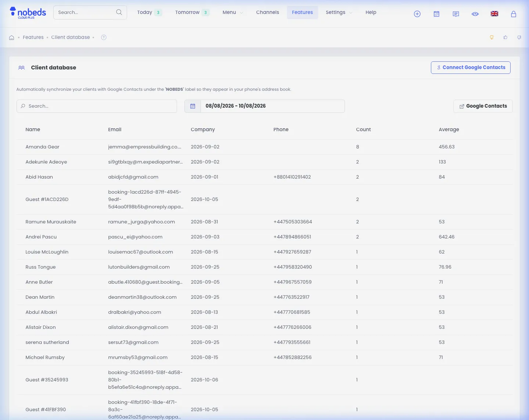Viewport: 529px width, 420px height.
Task: Sort by the Company column header
Action: [203, 130]
